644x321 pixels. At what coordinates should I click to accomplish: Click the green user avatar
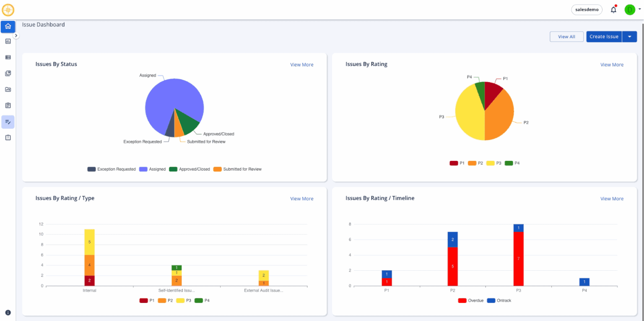pyautogui.click(x=630, y=10)
